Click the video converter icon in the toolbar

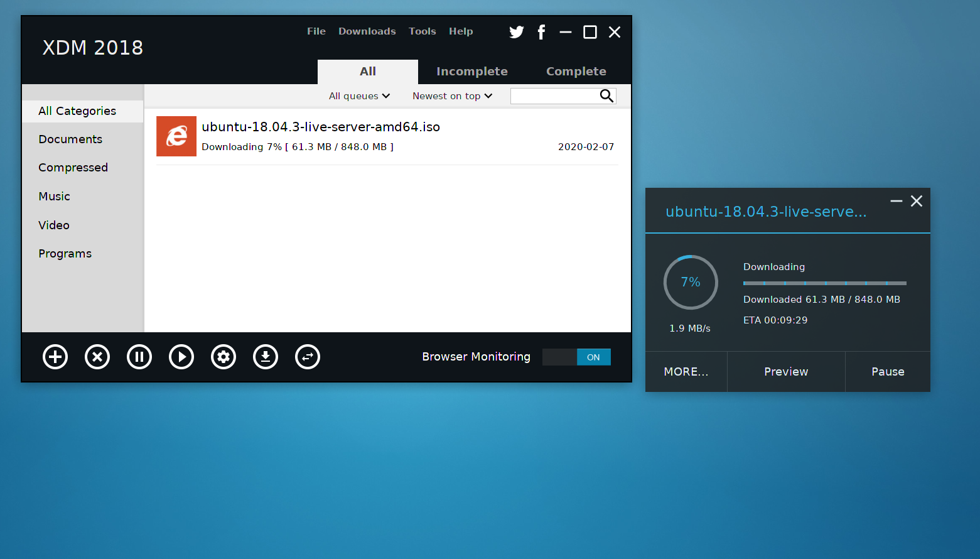[308, 357]
